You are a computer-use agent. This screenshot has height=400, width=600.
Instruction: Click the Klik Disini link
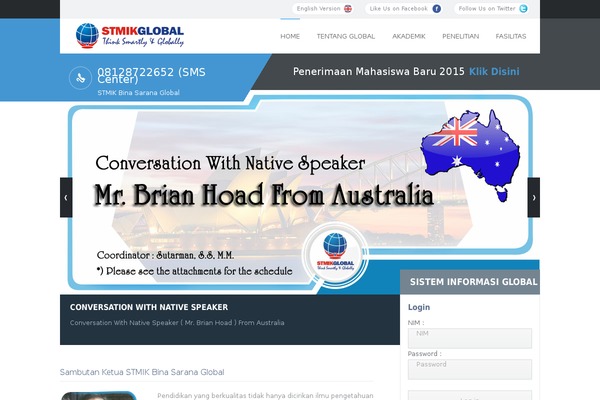tap(494, 72)
